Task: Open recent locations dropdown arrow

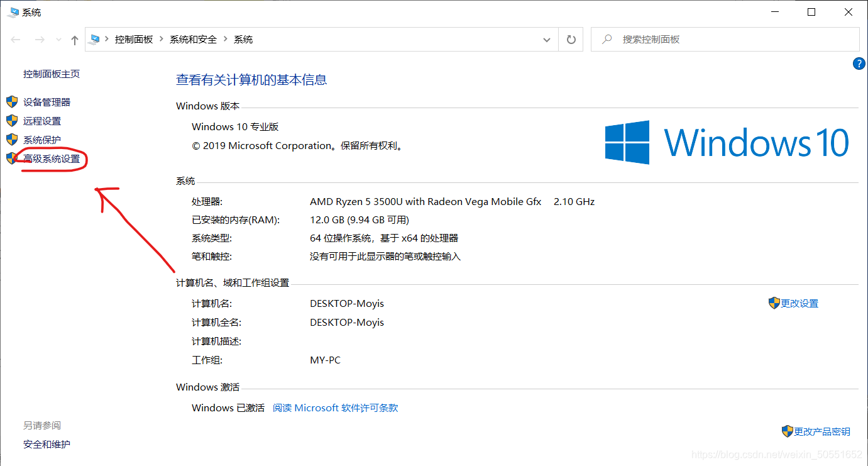Action: 58,40
